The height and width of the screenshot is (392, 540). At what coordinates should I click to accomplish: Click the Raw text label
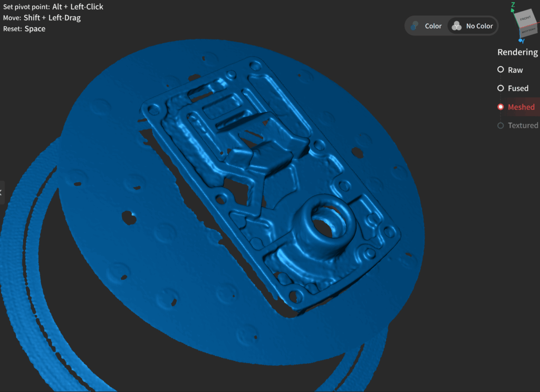[515, 70]
